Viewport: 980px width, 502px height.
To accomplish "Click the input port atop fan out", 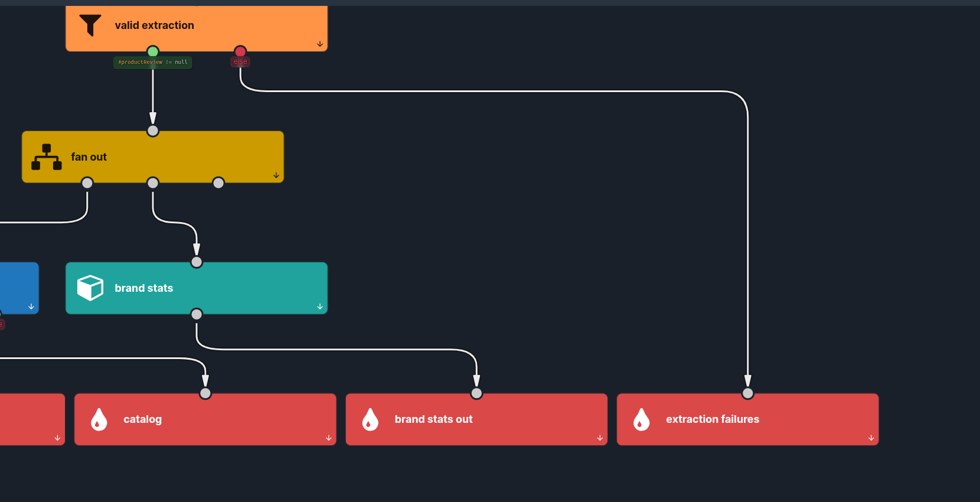I will (x=153, y=131).
